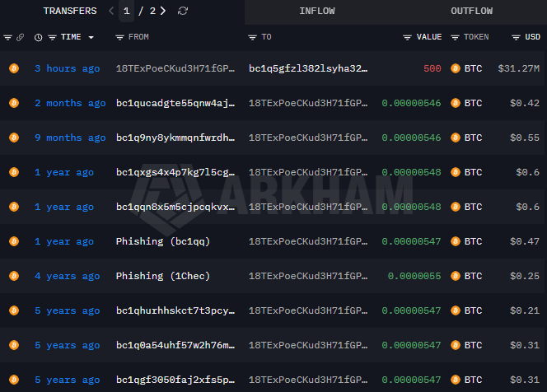This screenshot has width=547, height=392.
Task: Click the page number 1 field
Action: click(x=127, y=12)
